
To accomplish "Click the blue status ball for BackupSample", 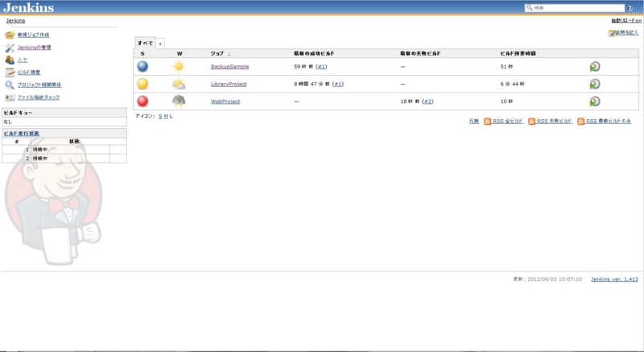I will point(142,67).
